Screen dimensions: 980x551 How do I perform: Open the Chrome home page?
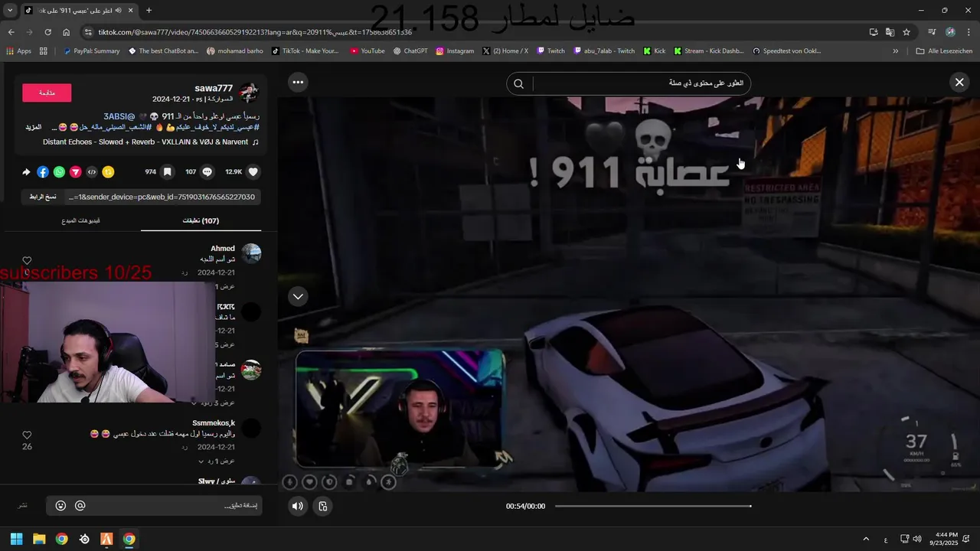66,32
